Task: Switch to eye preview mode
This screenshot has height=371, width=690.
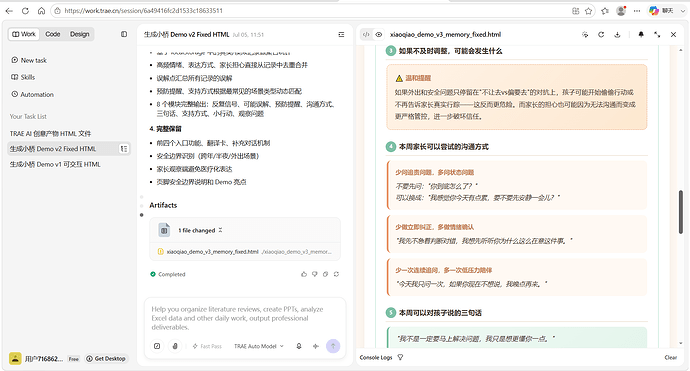Action: pos(378,34)
